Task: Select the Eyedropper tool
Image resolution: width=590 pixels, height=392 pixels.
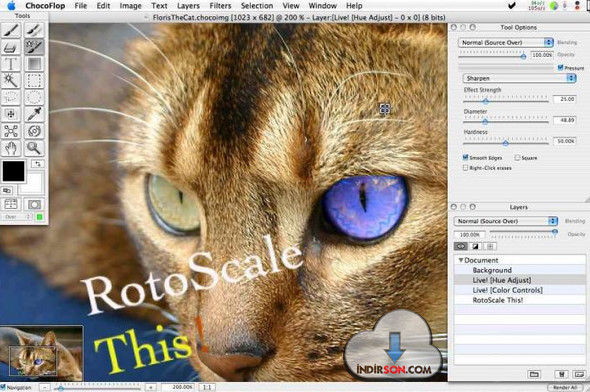Action: click(34, 114)
